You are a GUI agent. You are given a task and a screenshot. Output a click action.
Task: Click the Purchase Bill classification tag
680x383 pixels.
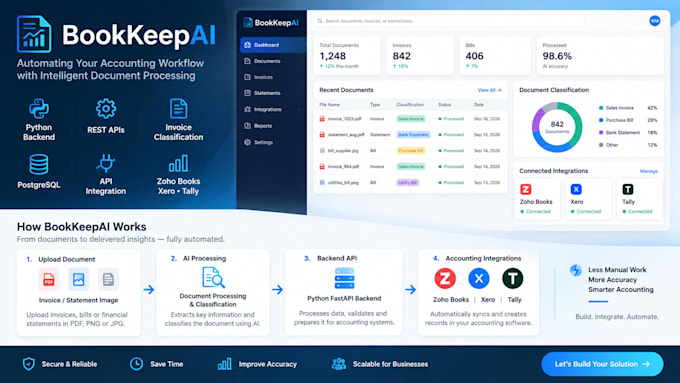pyautogui.click(x=411, y=151)
